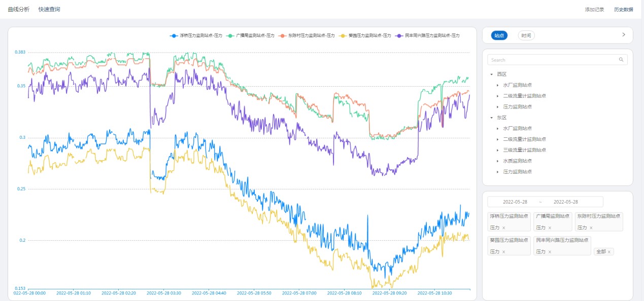Switch to 快速查询 tab
This screenshot has height=301, width=644.
tap(49, 10)
